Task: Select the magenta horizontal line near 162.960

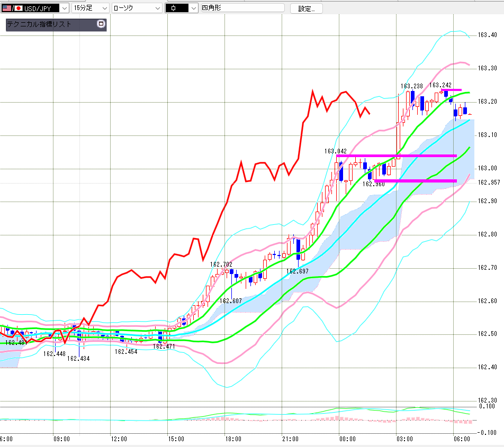Action: [x=415, y=181]
